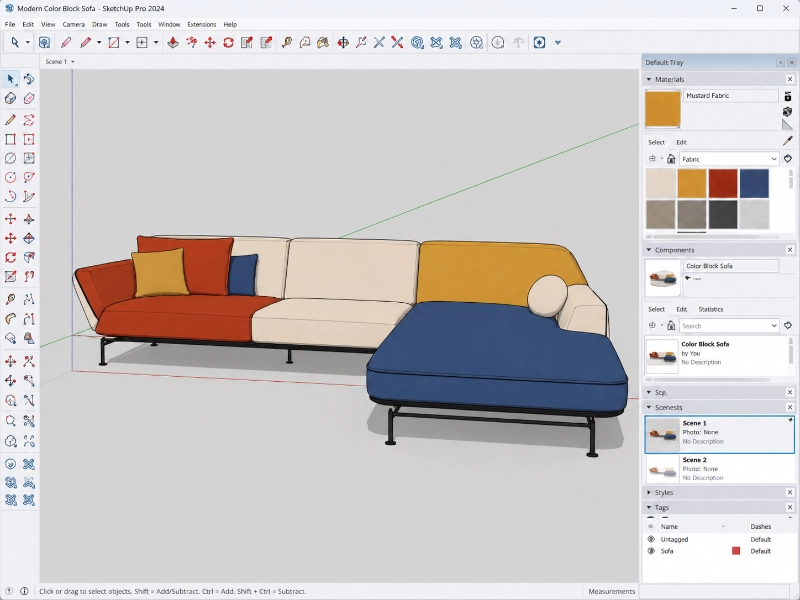Toggle visibility of the Untagged tag
800x600 pixels.
click(x=651, y=539)
